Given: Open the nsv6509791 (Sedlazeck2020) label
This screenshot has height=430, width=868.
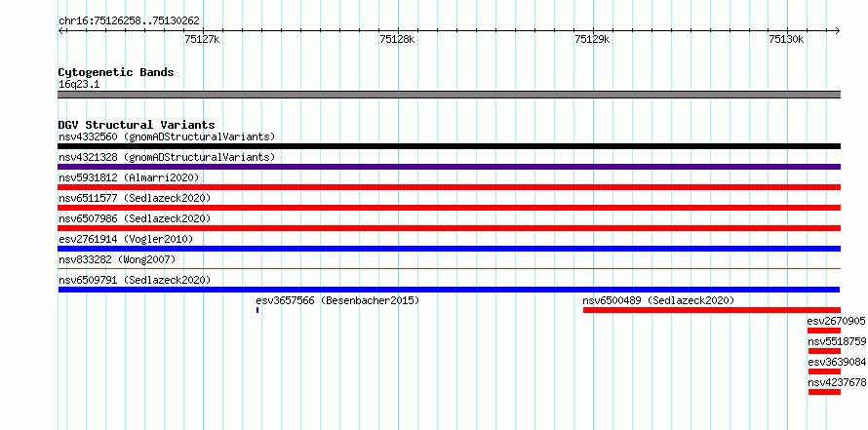Looking at the screenshot, I should pos(135,280).
